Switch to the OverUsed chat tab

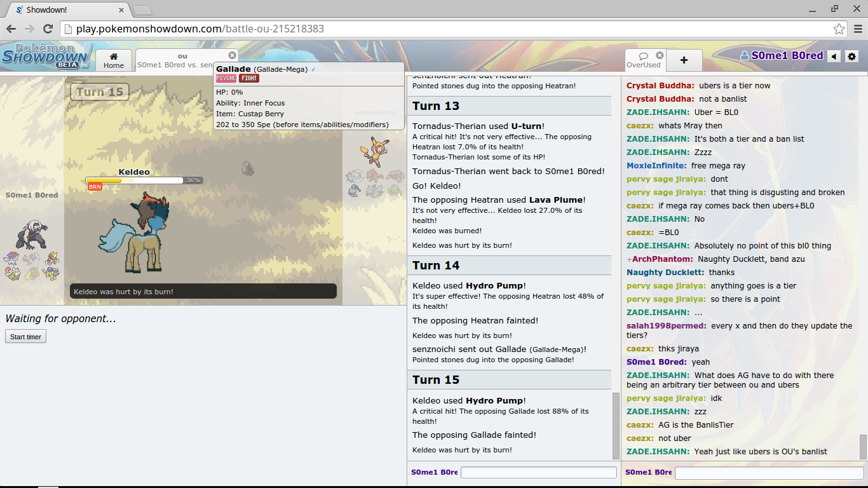(644, 60)
